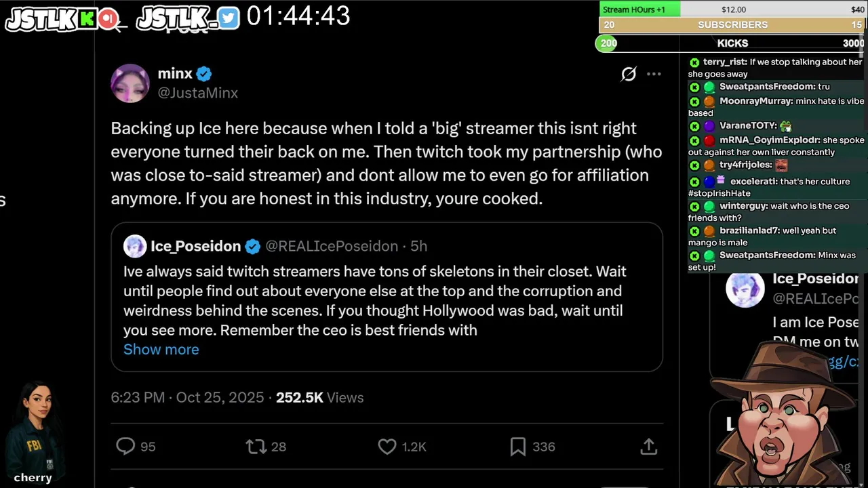
Task: Bookmark this post
Action: (518, 446)
